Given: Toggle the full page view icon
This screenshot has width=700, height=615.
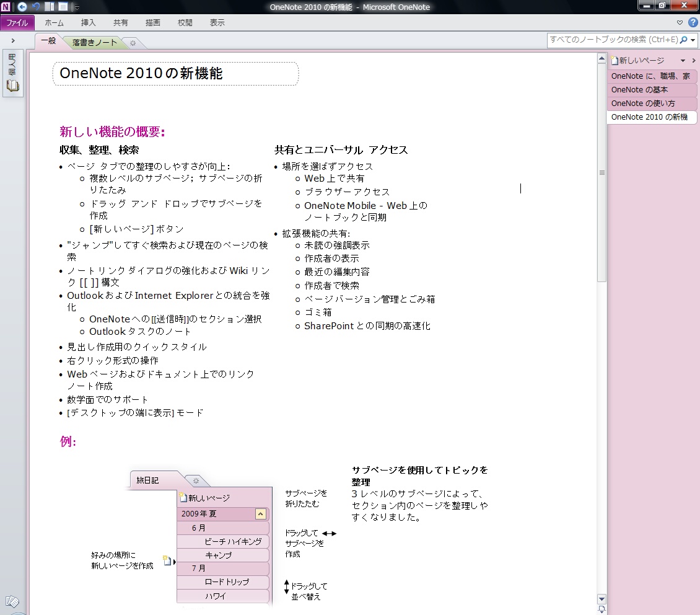Looking at the screenshot, I should coord(63,7).
